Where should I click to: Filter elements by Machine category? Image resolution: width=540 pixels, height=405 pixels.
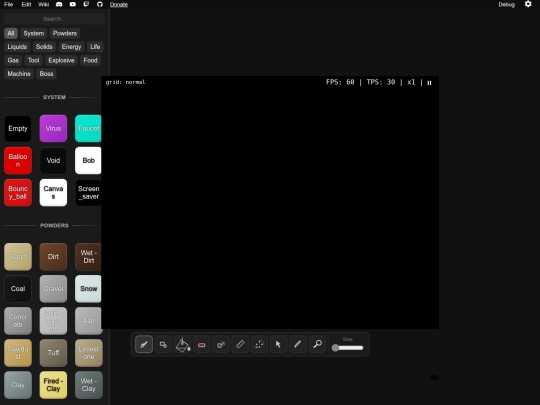click(x=19, y=74)
